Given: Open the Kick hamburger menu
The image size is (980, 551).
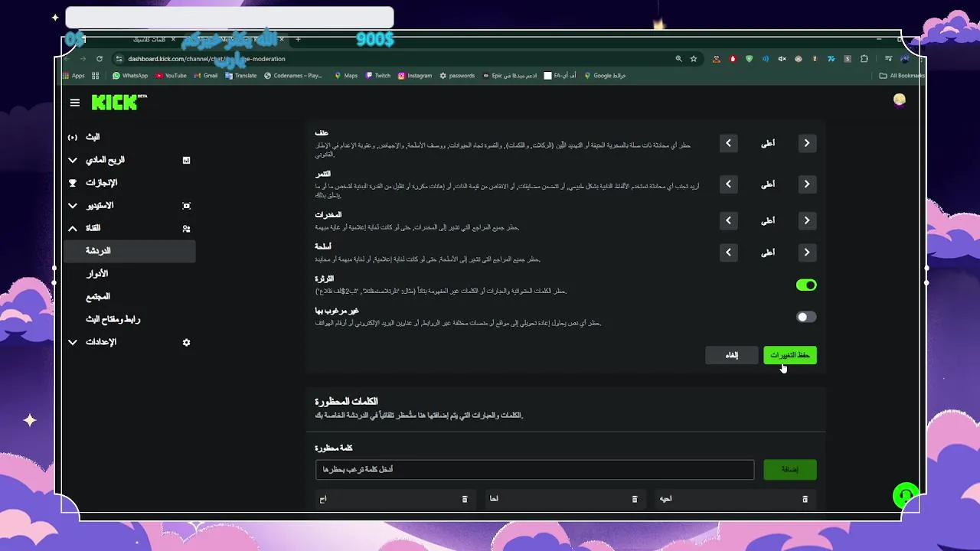Looking at the screenshot, I should click(74, 103).
